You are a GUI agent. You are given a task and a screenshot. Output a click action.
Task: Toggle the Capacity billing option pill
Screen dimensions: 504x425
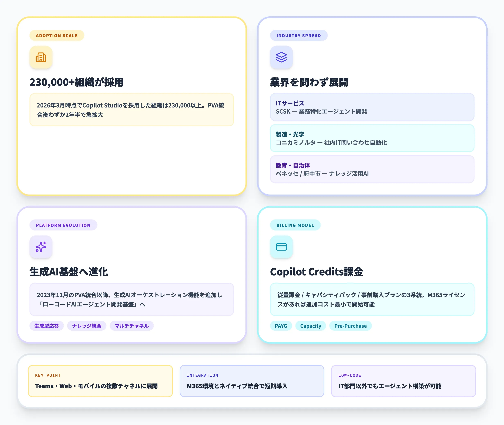310,326
